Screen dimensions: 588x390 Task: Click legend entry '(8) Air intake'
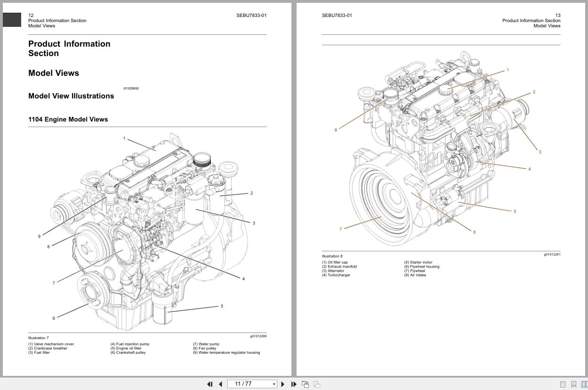click(x=415, y=275)
